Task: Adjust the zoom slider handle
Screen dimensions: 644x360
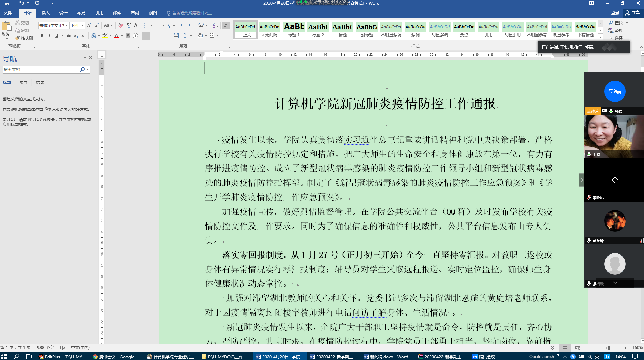Action: (609, 348)
